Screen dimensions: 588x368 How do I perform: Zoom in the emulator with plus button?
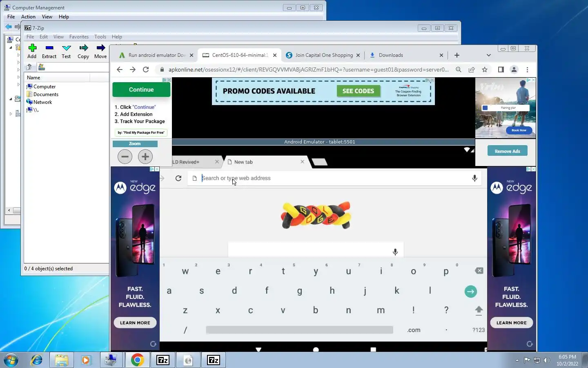point(145,157)
